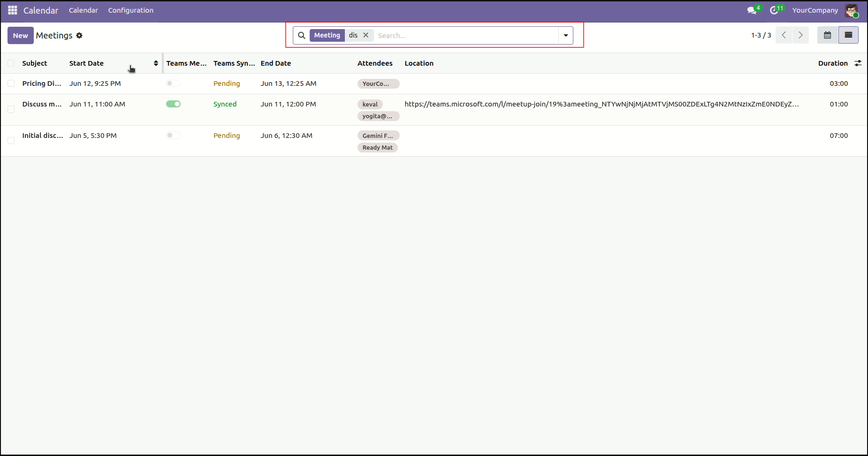This screenshot has height=456, width=868.
Task: Click the yogita@... attendee tag
Action: coord(379,116)
